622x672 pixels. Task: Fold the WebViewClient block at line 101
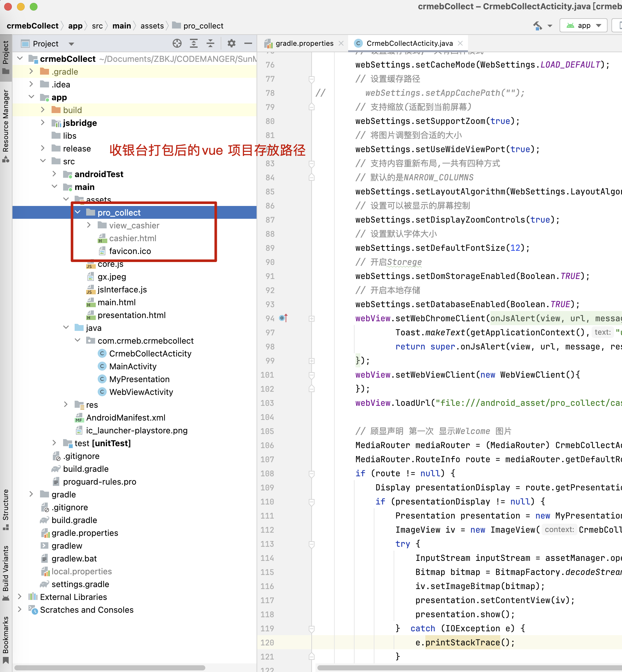coord(312,375)
